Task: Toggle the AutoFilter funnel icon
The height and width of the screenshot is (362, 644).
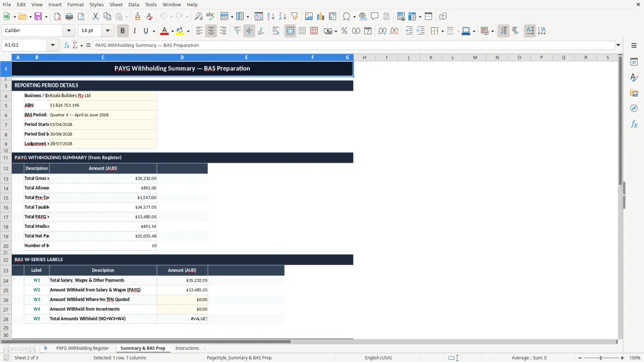Action: [295, 17]
